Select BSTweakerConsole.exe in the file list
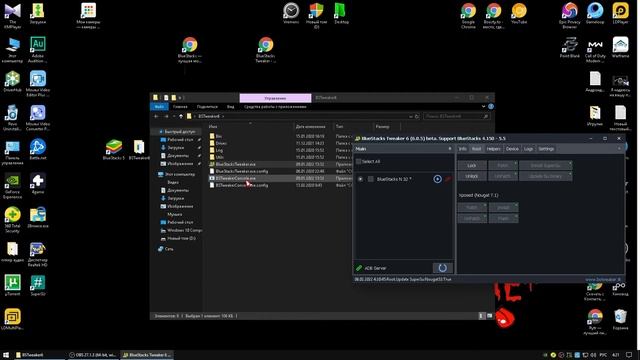The height and width of the screenshot is (360, 640). [x=236, y=178]
